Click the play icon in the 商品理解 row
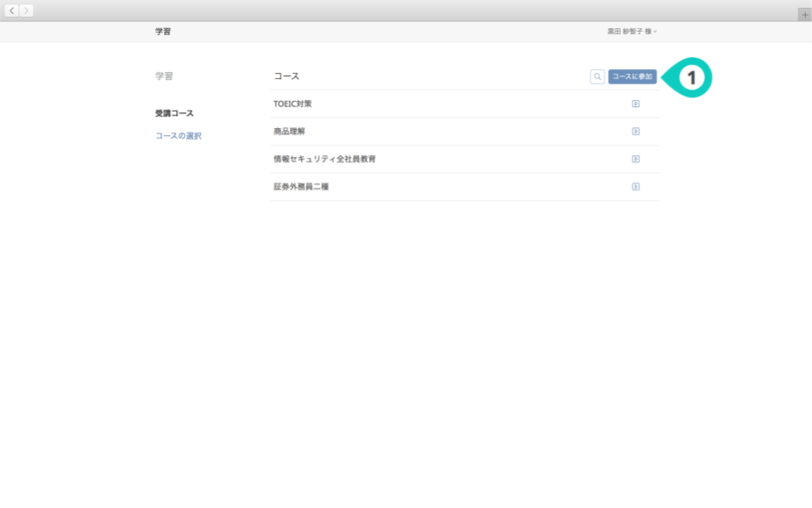The height and width of the screenshot is (508, 812). click(636, 132)
